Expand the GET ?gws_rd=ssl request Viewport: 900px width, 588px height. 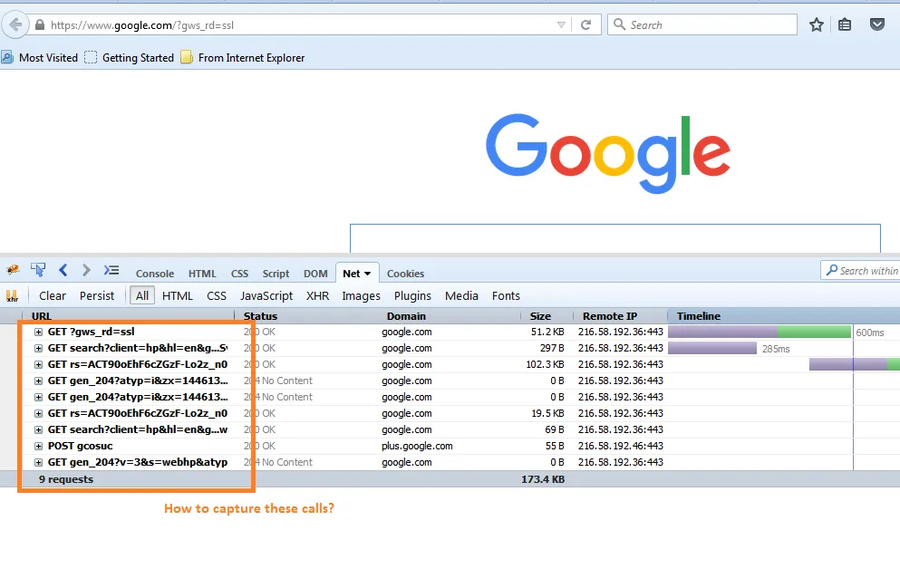[38, 333]
